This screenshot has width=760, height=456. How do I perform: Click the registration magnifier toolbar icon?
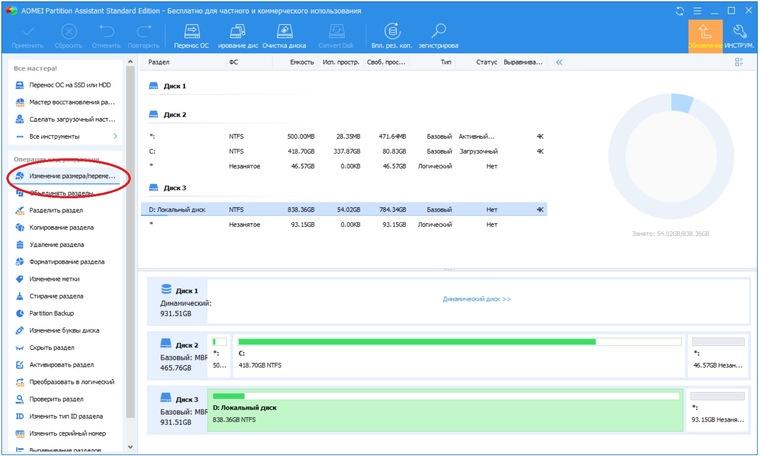pos(438,36)
